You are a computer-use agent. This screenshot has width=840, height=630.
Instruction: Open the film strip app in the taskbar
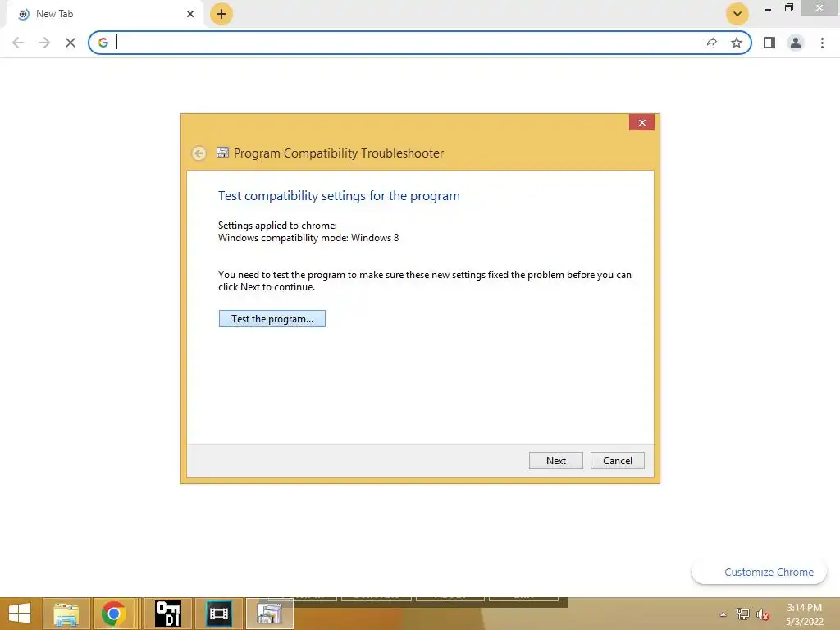[x=218, y=614]
